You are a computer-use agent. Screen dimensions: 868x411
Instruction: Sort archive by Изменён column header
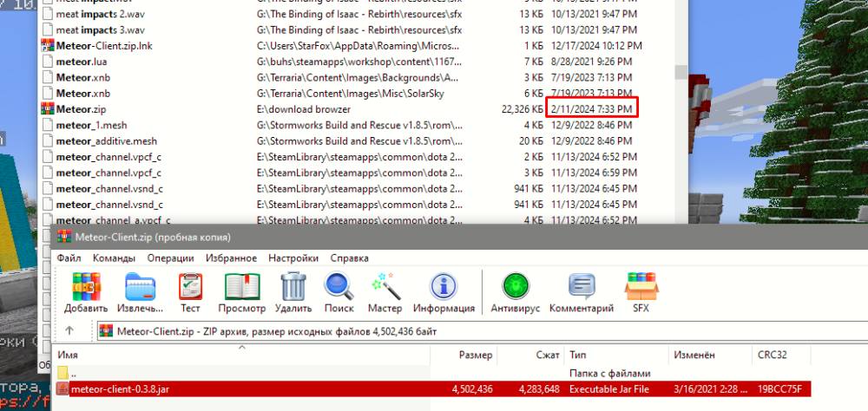(710, 355)
